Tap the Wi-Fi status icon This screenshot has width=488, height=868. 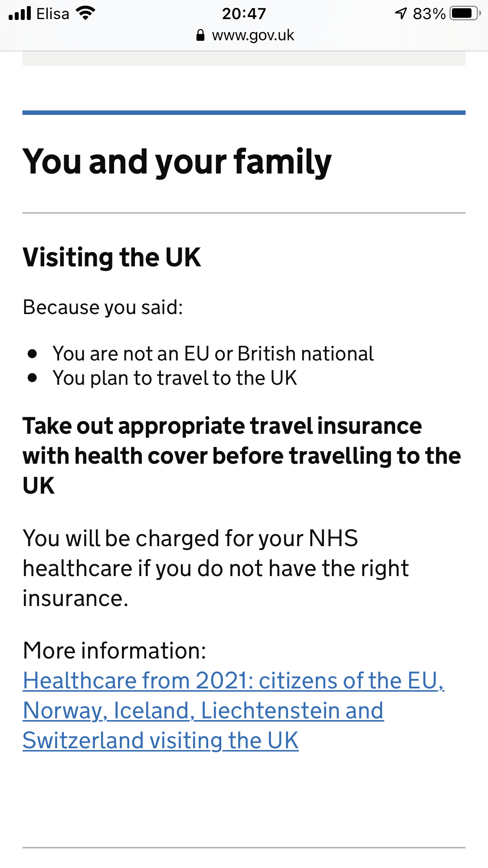(85, 13)
